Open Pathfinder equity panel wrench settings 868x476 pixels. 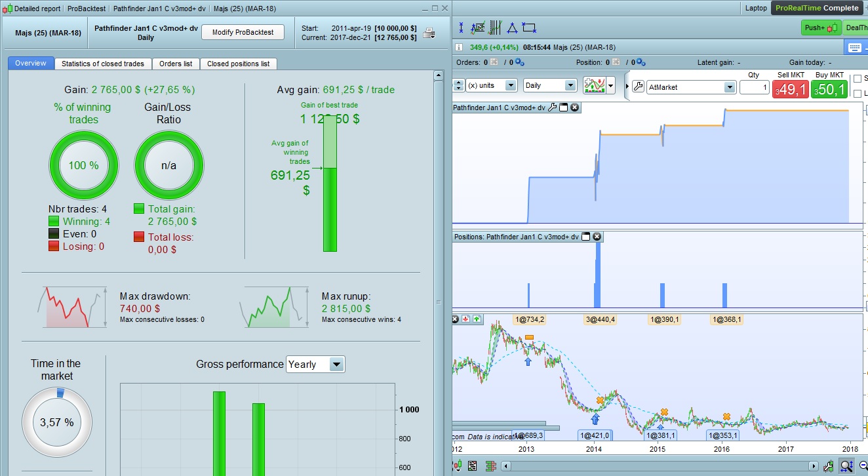click(552, 108)
